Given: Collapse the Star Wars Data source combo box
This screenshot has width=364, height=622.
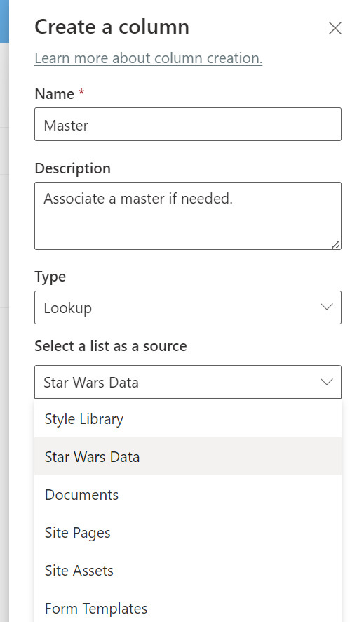Looking at the screenshot, I should 188,382.
